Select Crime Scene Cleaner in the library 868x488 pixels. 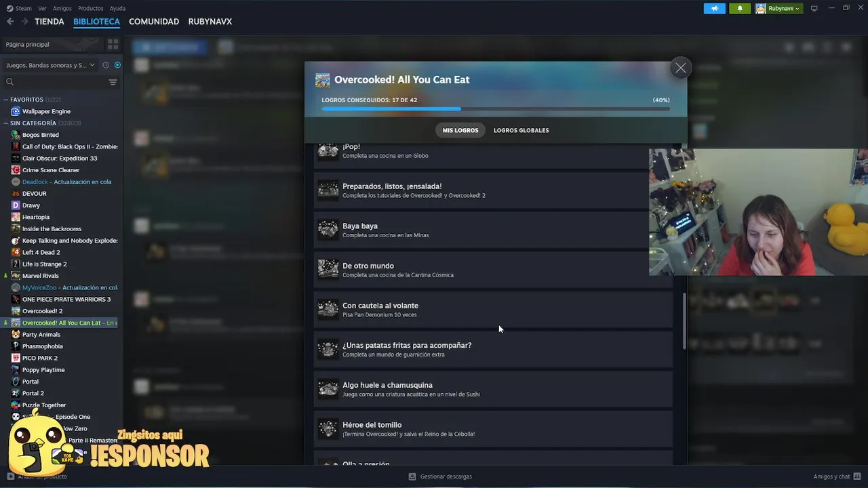pos(51,170)
